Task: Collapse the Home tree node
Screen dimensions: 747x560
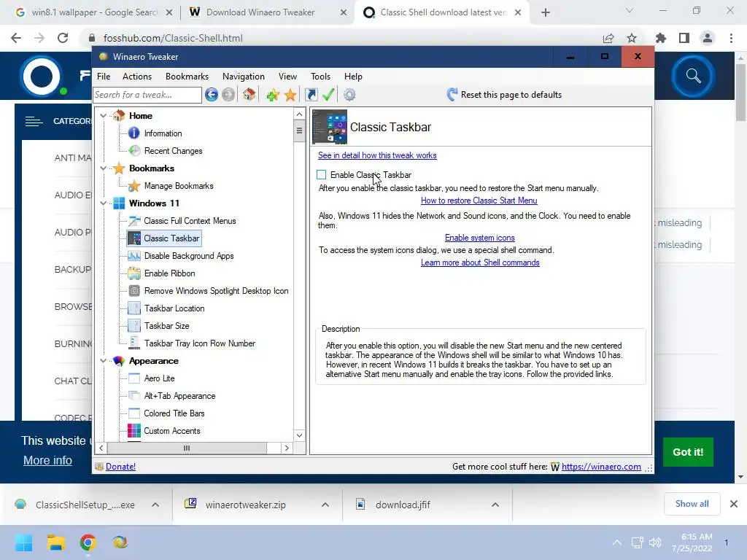Action: point(103,116)
